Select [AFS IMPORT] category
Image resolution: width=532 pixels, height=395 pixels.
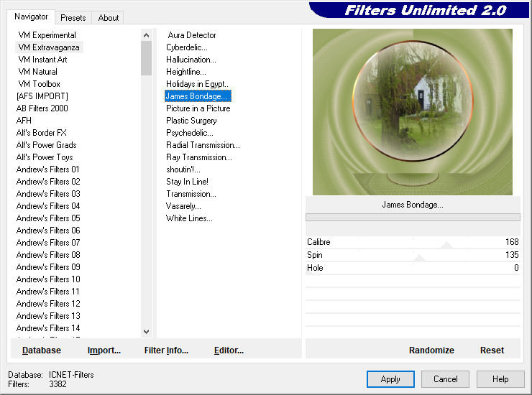42,96
